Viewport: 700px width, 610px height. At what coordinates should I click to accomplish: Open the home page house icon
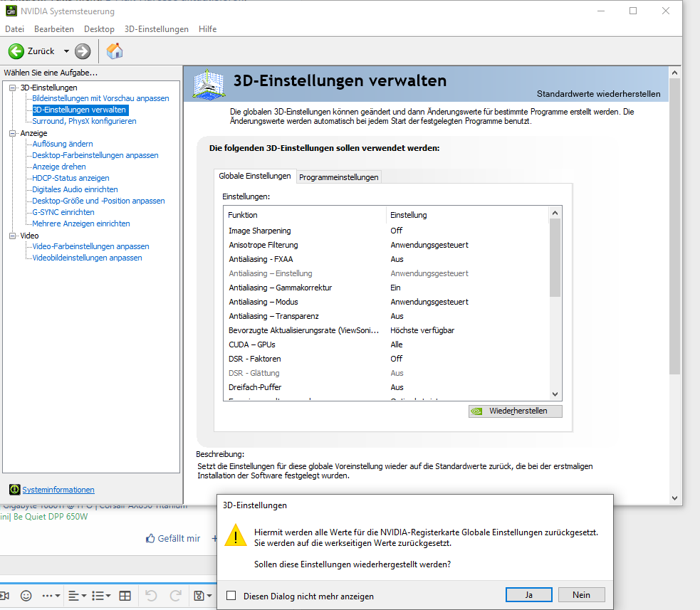click(x=115, y=51)
